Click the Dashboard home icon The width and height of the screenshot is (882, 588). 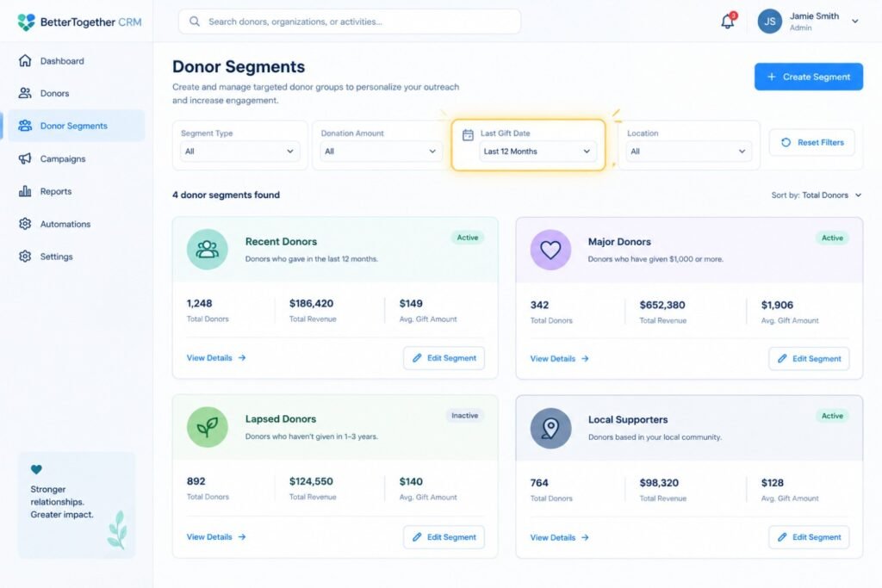(x=25, y=61)
